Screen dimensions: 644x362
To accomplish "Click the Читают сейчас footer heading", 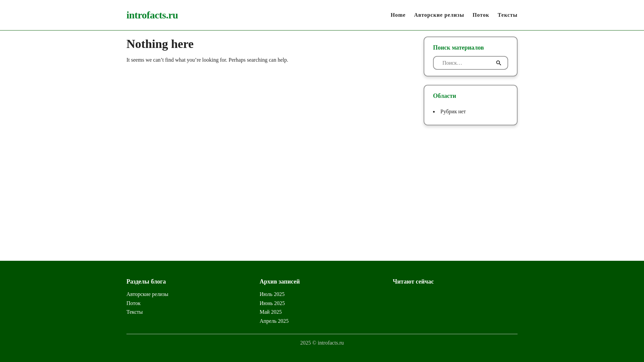I will coord(413,282).
